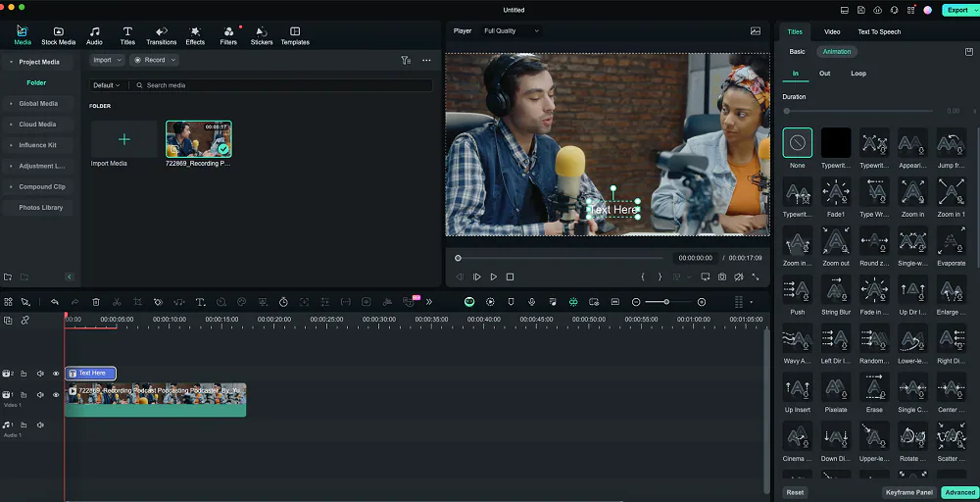Mute the Video 1 track
This screenshot has height=502, width=980.
[40, 395]
